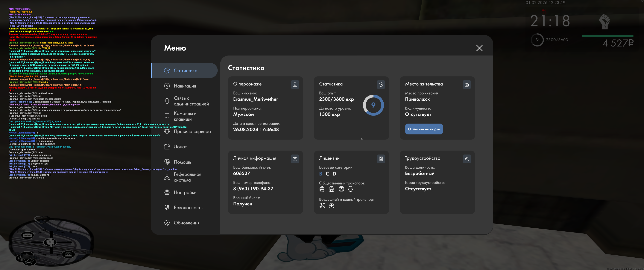Click the license badge icon in Лицензии card
The image size is (644, 270).
[x=381, y=159]
